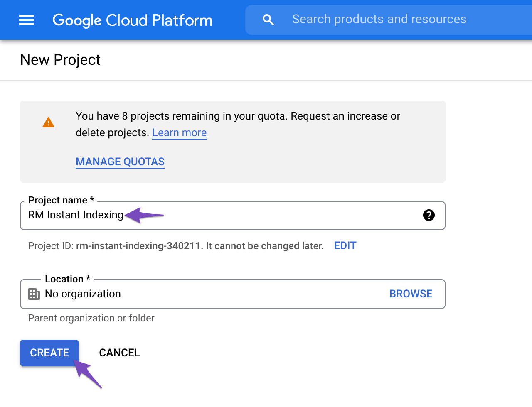Click BROWSE to pick a parent organization
This screenshot has height=407, width=532.
(x=411, y=294)
